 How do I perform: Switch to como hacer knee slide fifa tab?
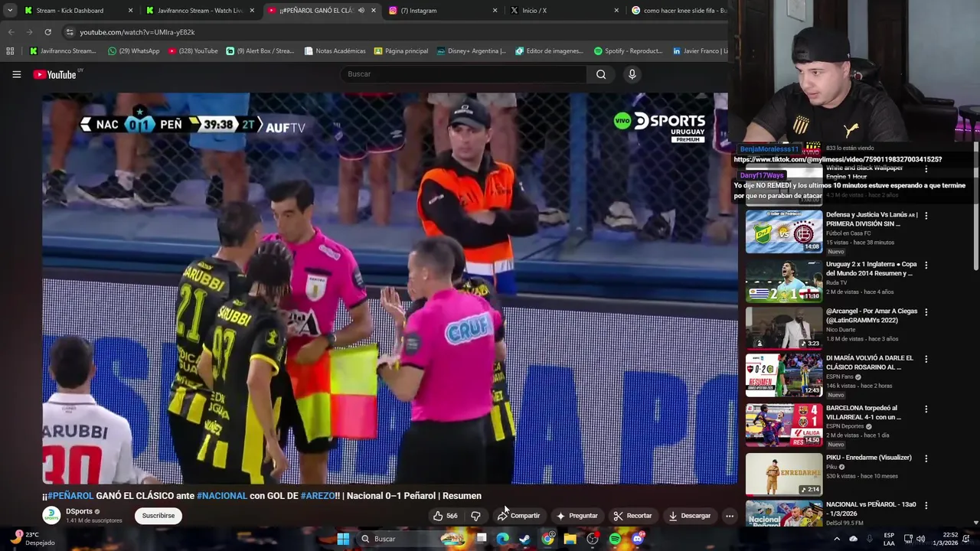click(x=678, y=11)
